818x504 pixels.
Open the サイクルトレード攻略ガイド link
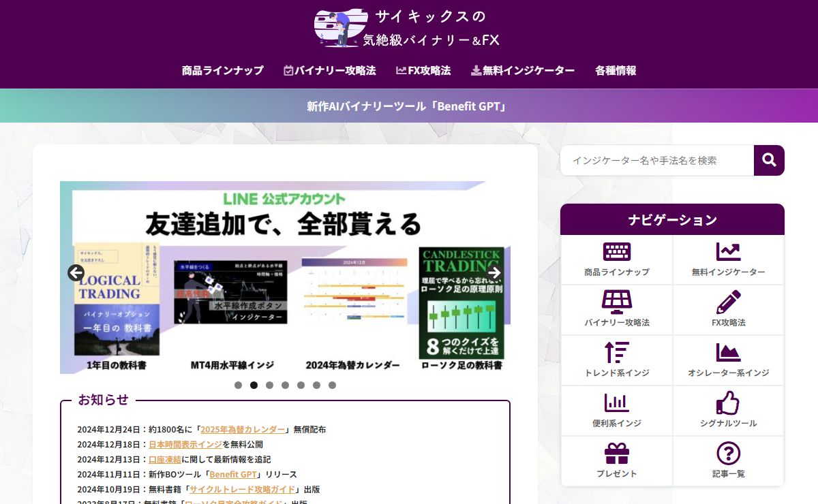tap(243, 489)
